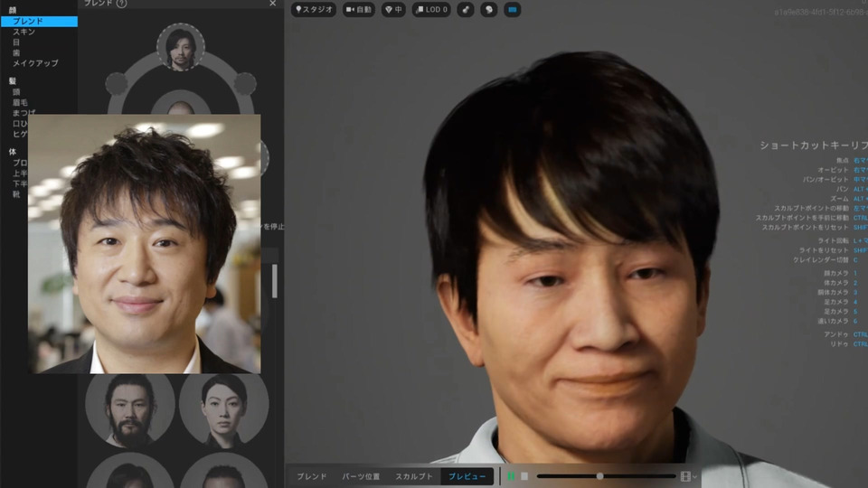Switch to the スカルプト tab
This screenshot has width=868, height=488.
pyautogui.click(x=413, y=476)
